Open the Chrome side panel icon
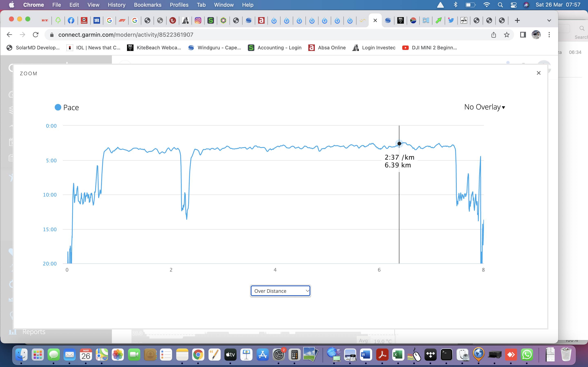 pyautogui.click(x=523, y=35)
